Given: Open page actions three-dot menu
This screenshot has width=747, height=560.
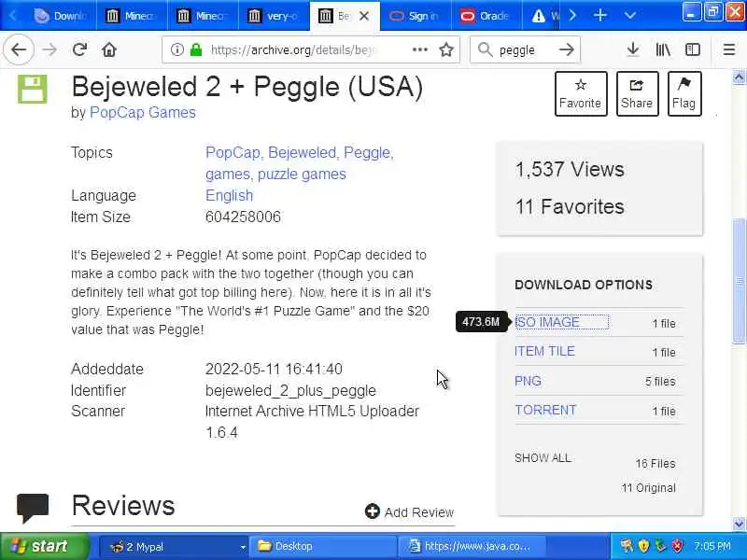Looking at the screenshot, I should coord(419,49).
